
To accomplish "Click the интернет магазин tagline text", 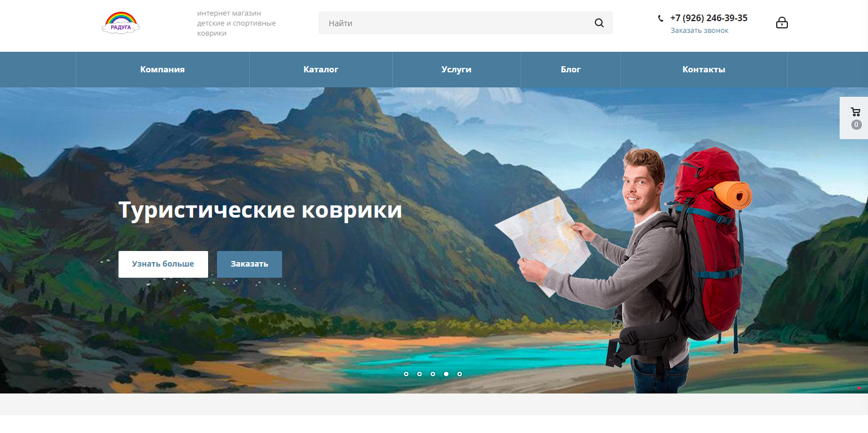I will pos(236,23).
